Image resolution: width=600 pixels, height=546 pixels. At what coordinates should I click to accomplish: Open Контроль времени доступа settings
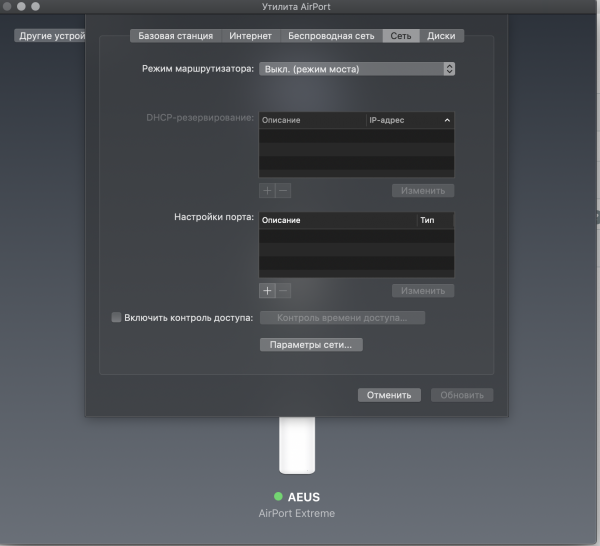click(x=342, y=318)
